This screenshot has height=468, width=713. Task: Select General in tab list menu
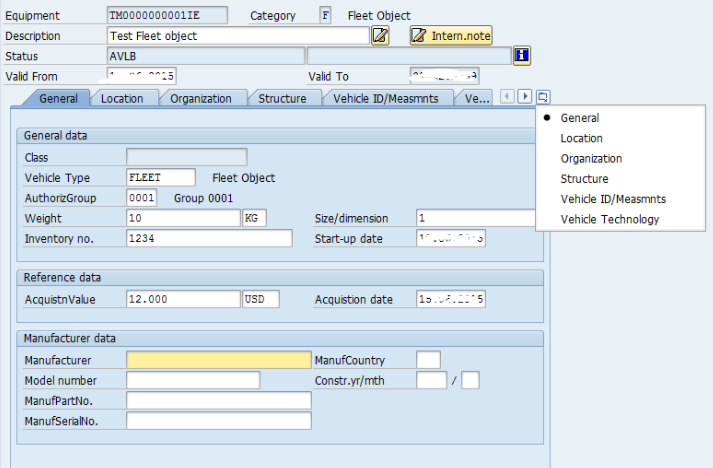[x=579, y=118]
